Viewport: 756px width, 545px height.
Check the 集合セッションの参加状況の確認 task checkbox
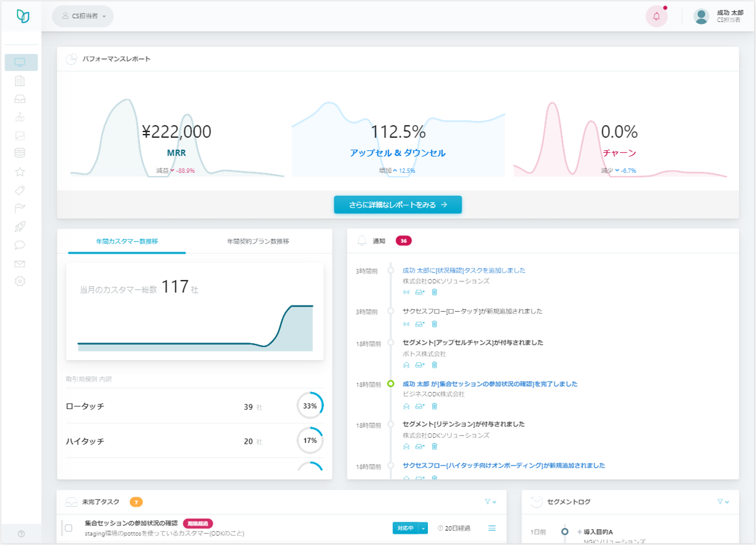pos(69,528)
